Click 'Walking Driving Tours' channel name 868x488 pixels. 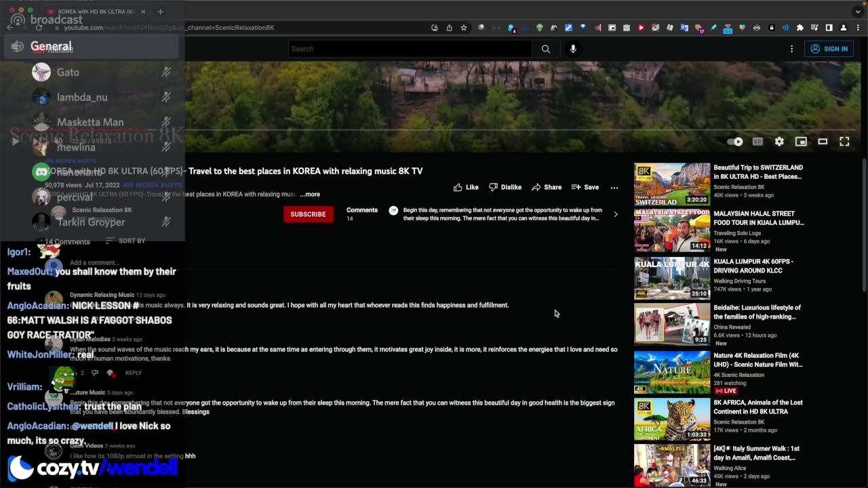tap(740, 281)
